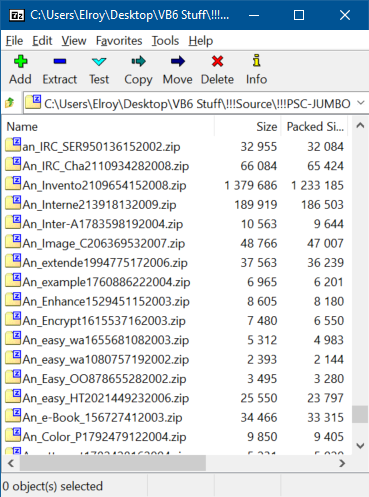Click size value 10 563
Viewport: 369px width, 497px height.
pos(259,224)
